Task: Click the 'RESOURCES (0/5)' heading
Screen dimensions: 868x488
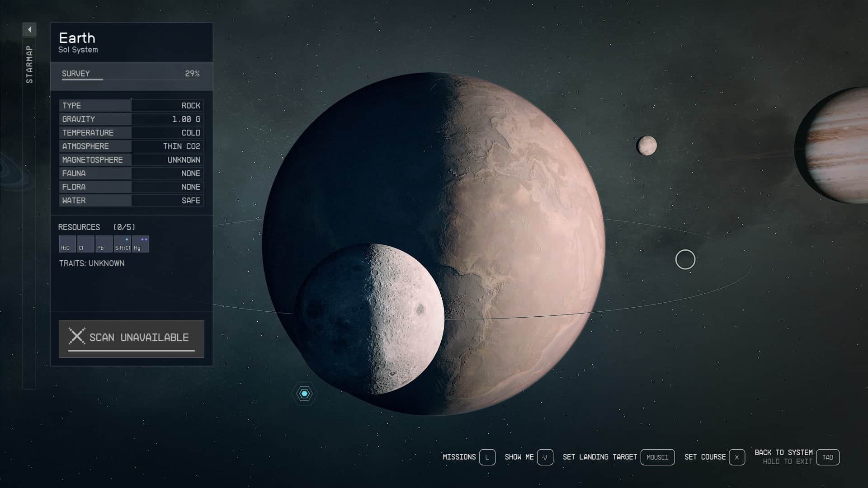Action: point(97,227)
